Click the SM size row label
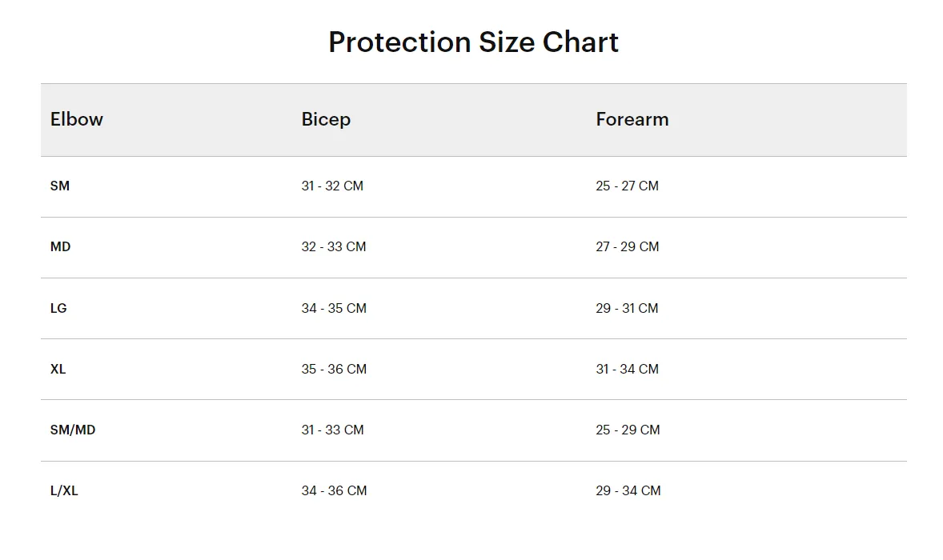 (59, 186)
